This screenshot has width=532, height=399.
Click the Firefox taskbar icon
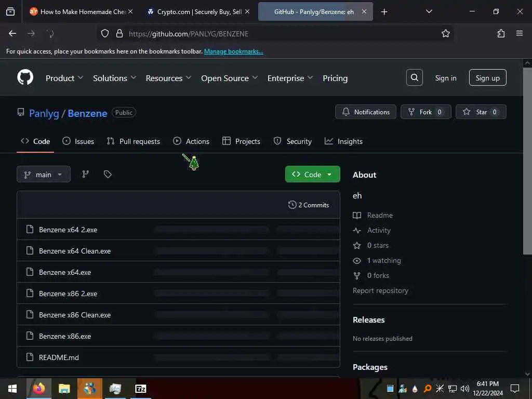38,389
